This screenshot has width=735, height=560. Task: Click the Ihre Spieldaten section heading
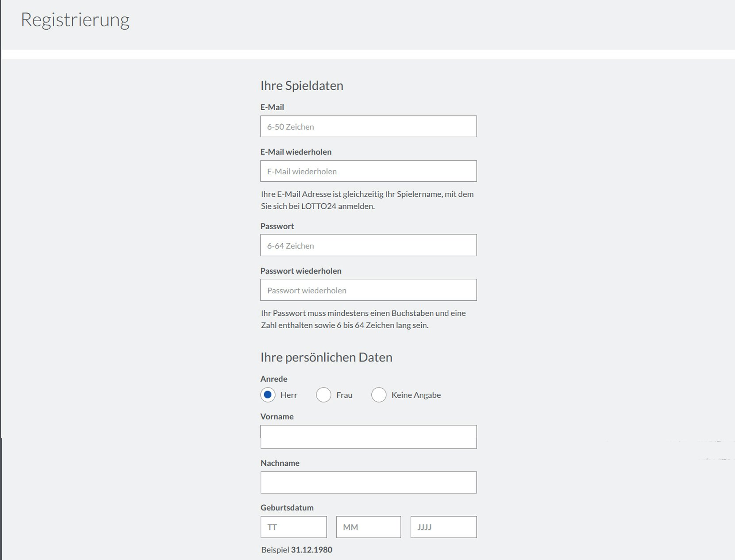[302, 85]
